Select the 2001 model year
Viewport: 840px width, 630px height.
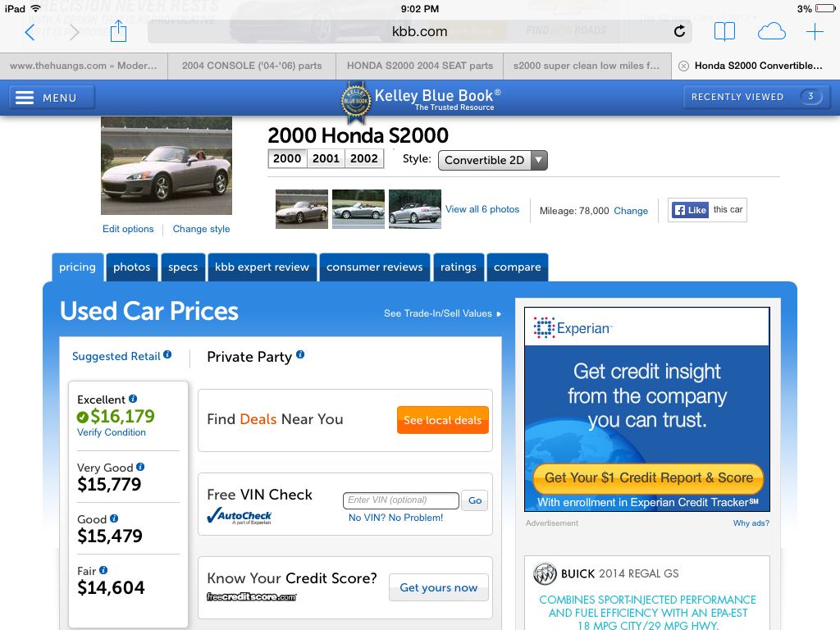(326, 158)
